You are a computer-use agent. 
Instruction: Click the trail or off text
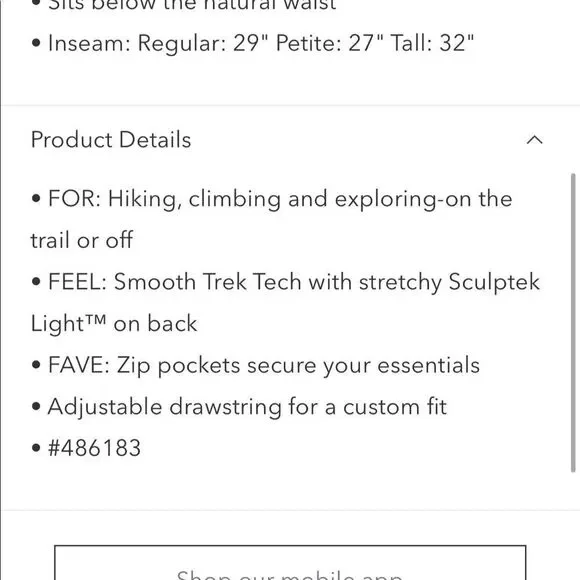pyautogui.click(x=82, y=240)
